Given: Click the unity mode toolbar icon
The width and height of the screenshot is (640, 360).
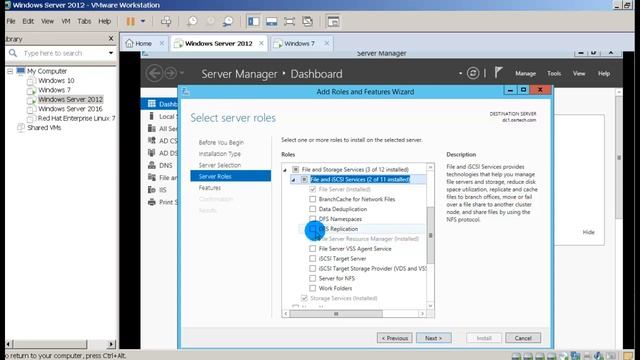Looking at the screenshot, I should [x=307, y=21].
